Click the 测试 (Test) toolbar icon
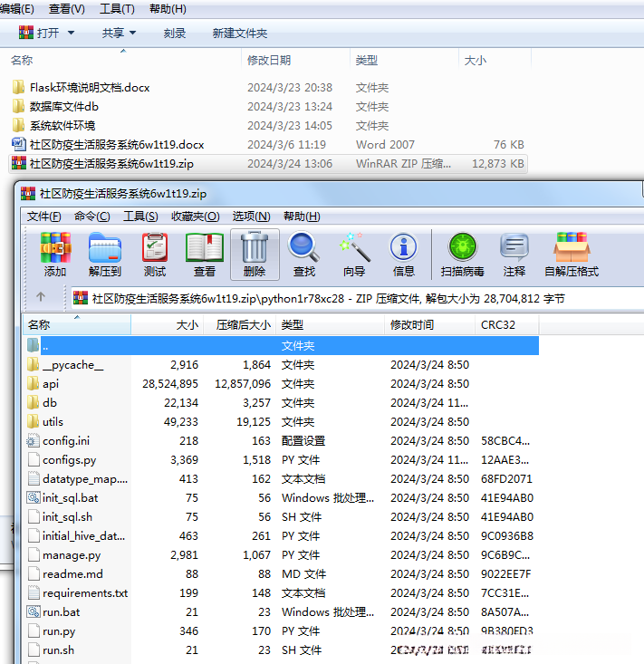 [155, 247]
